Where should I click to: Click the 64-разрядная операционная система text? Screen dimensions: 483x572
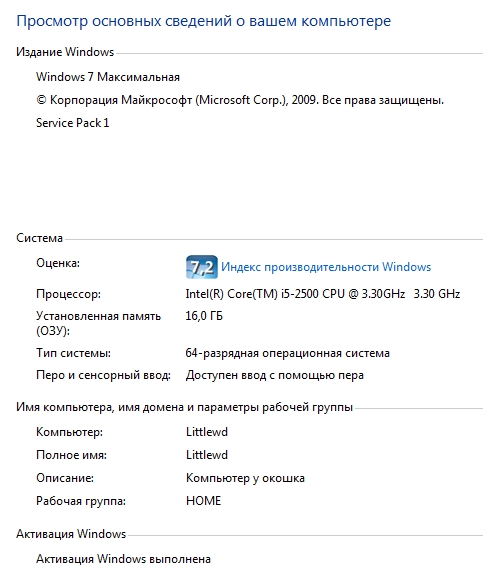click(x=287, y=353)
